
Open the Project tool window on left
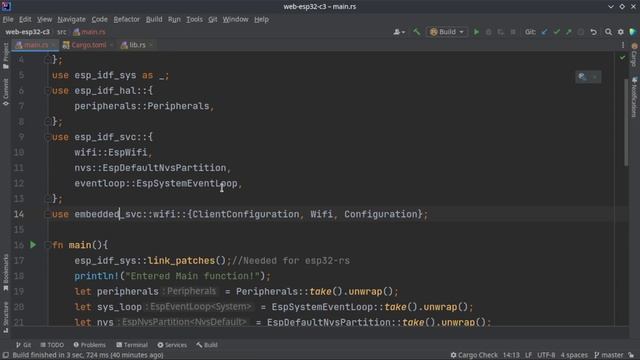5,55
